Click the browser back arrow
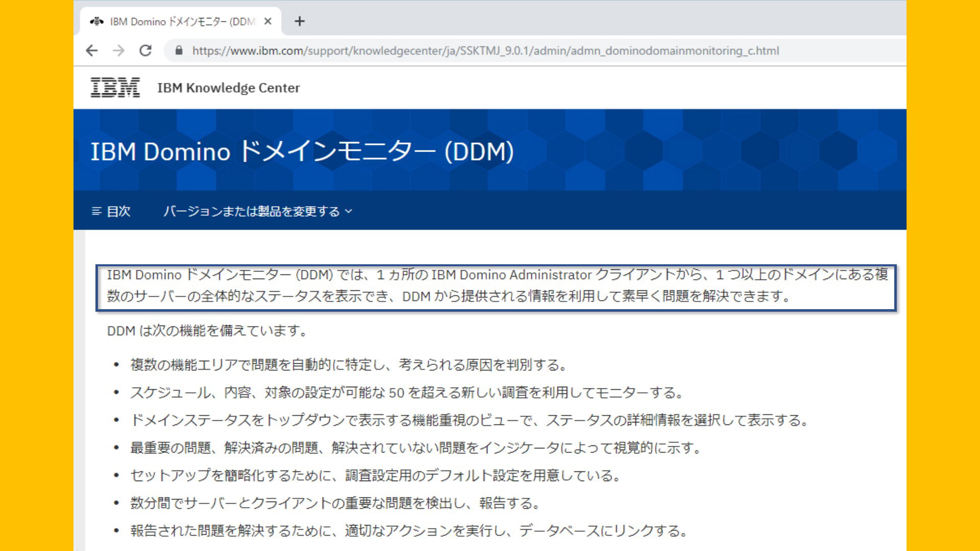This screenshot has width=980, height=551. pos(92,51)
